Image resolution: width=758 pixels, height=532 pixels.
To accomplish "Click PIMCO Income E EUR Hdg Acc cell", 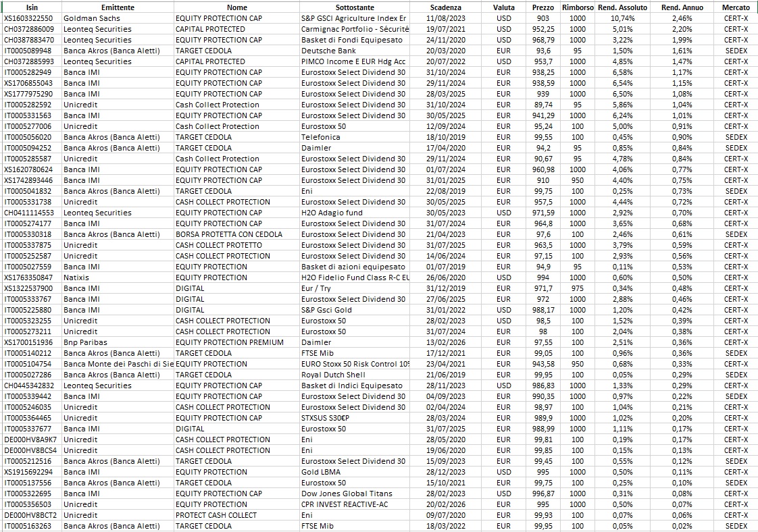I will coord(353,61).
